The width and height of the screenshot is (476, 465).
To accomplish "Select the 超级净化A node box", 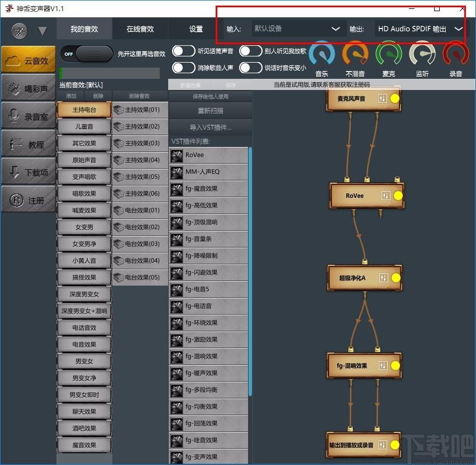I will pyautogui.click(x=365, y=278).
